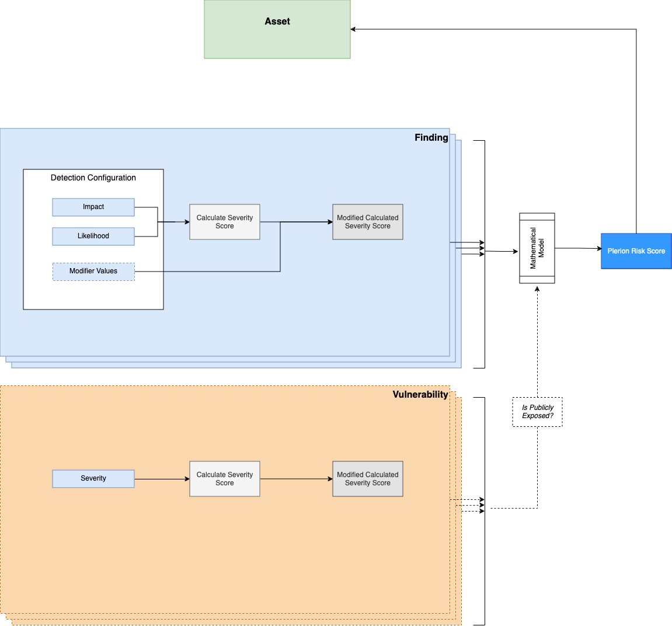Screen dimensions: 672x626
Task: Select Modified Calculated Severity Score in Vulnerability
Action: point(368,478)
